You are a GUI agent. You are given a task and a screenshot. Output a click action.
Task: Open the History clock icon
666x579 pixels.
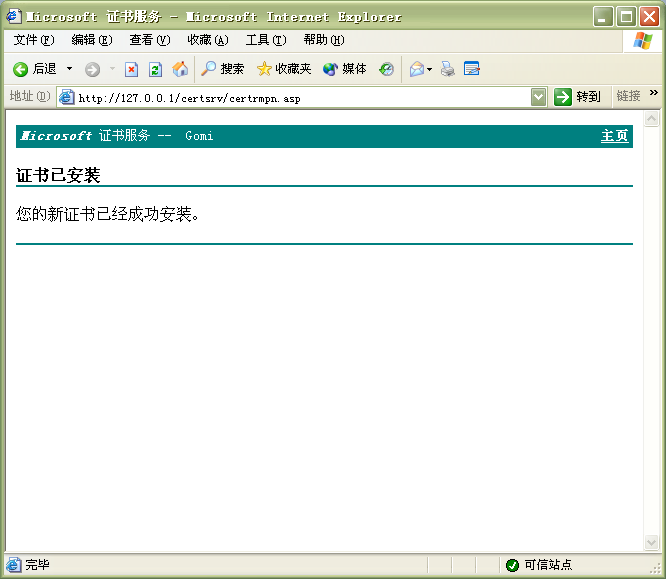[x=386, y=69]
